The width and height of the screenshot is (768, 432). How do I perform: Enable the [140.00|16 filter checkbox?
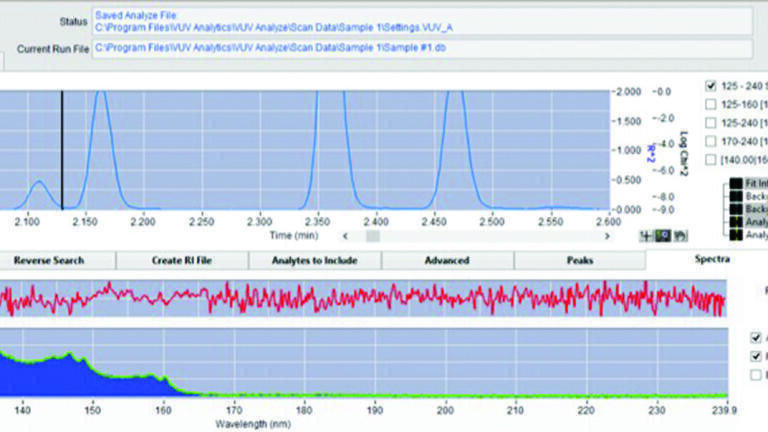click(x=711, y=160)
